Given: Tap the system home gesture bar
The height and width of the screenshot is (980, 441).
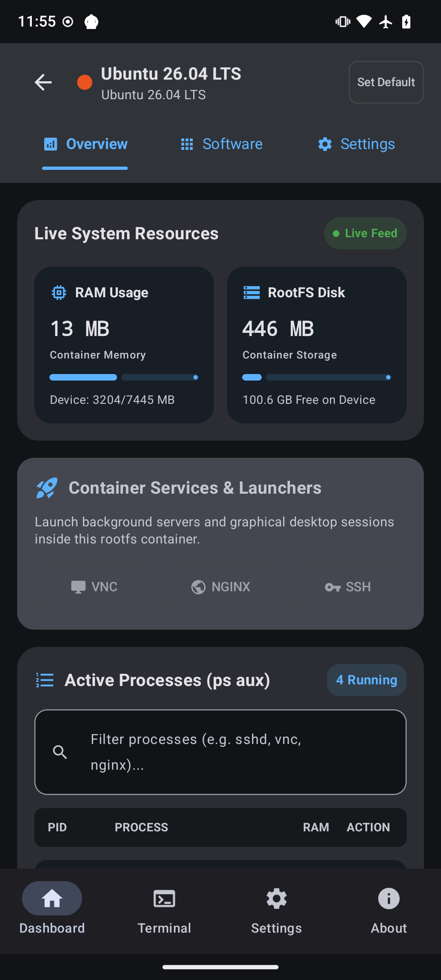Looking at the screenshot, I should pyautogui.click(x=220, y=967).
